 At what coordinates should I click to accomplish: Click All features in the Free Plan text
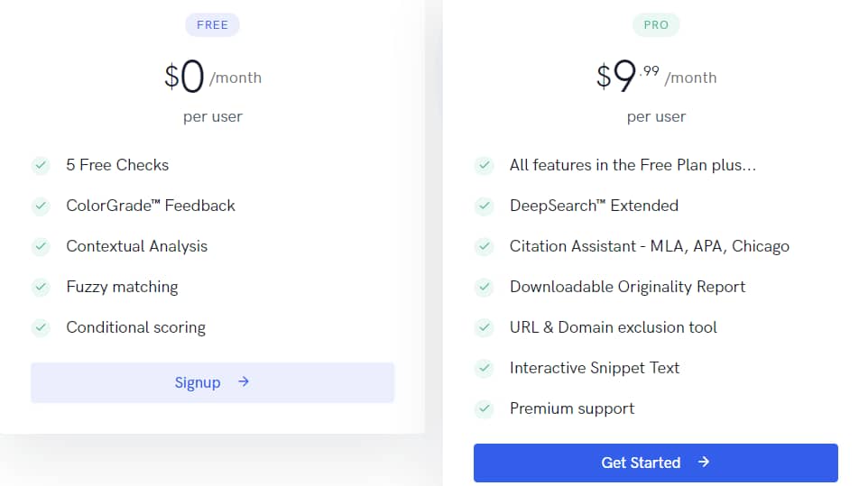[633, 165]
